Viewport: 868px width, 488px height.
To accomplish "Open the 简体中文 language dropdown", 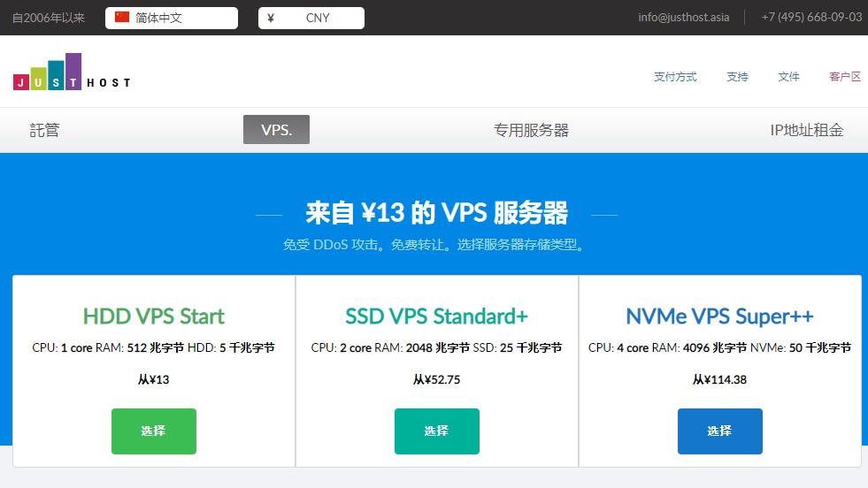I will tap(172, 18).
